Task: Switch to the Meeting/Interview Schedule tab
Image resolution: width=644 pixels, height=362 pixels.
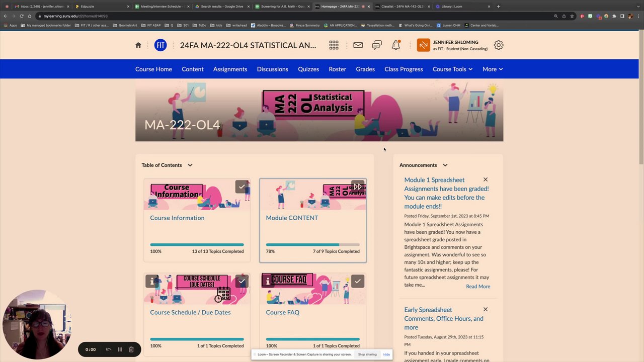Action: pyautogui.click(x=161, y=7)
